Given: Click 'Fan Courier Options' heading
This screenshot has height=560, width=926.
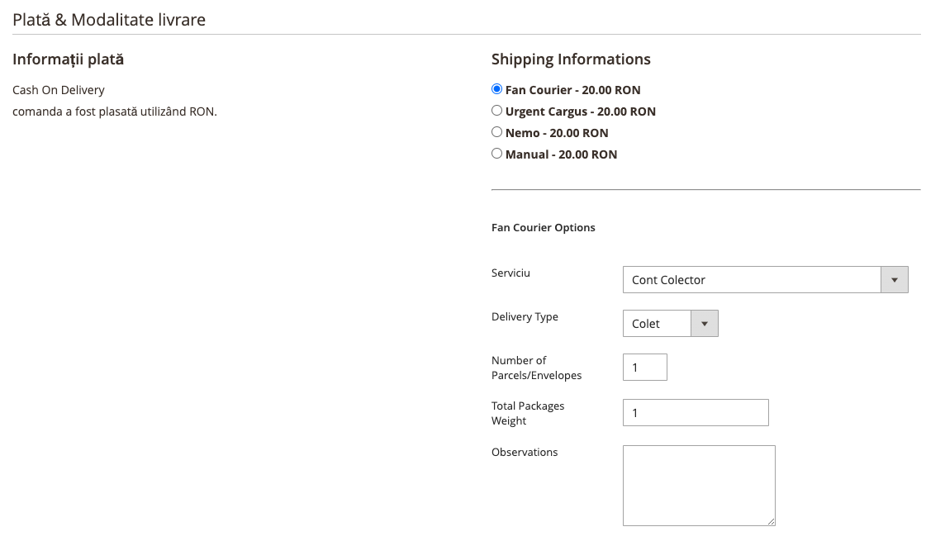Looking at the screenshot, I should [x=544, y=227].
